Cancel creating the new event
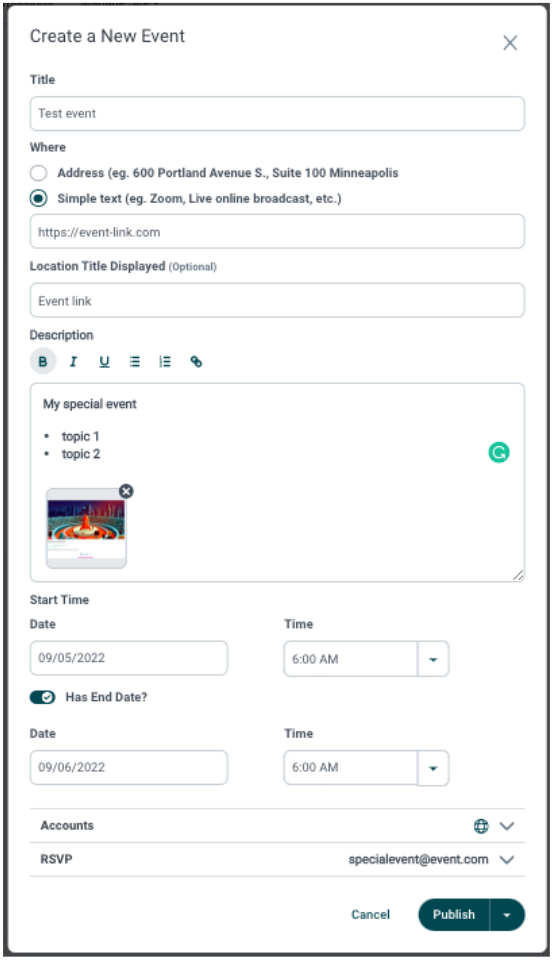The width and height of the screenshot is (554, 960). tap(370, 915)
